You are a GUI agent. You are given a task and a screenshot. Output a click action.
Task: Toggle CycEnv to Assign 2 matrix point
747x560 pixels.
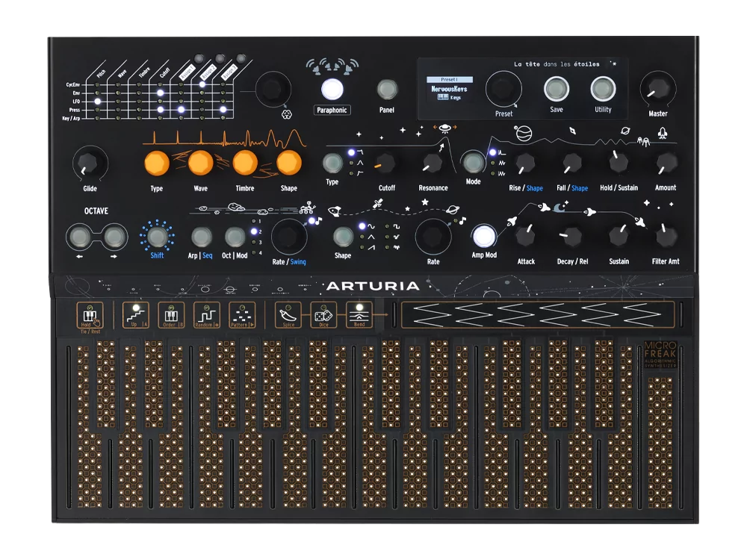pos(202,85)
